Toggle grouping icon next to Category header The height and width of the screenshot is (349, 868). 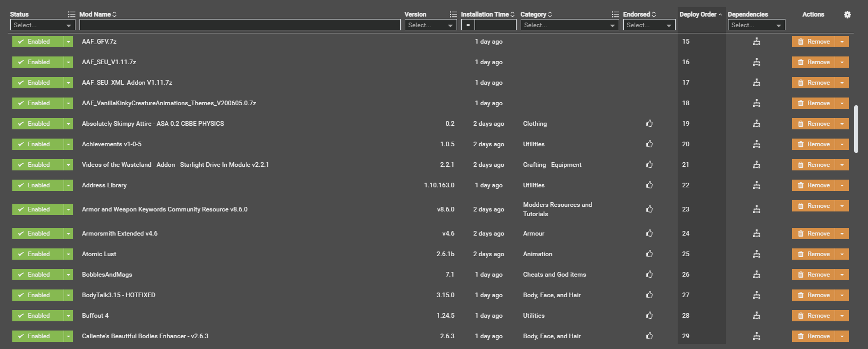pos(615,14)
